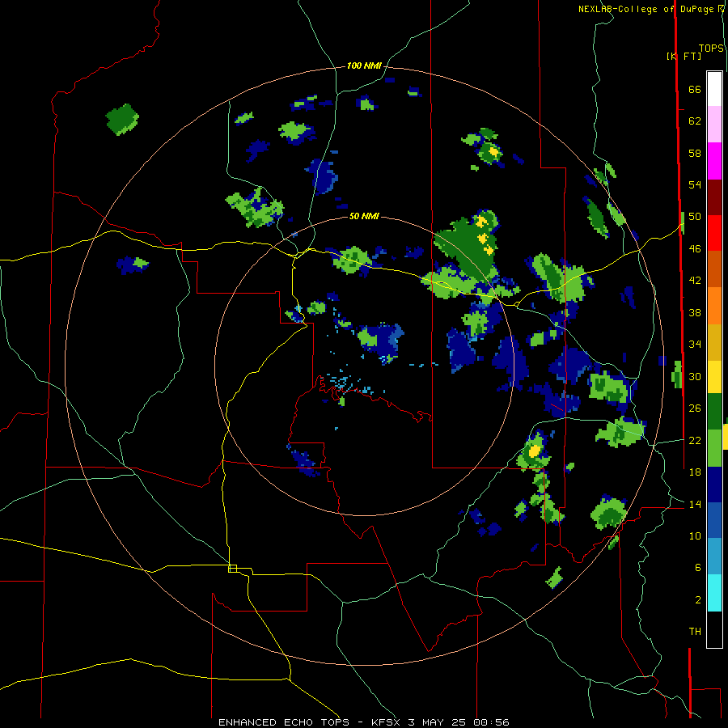Click the 62 legend value

click(695, 121)
